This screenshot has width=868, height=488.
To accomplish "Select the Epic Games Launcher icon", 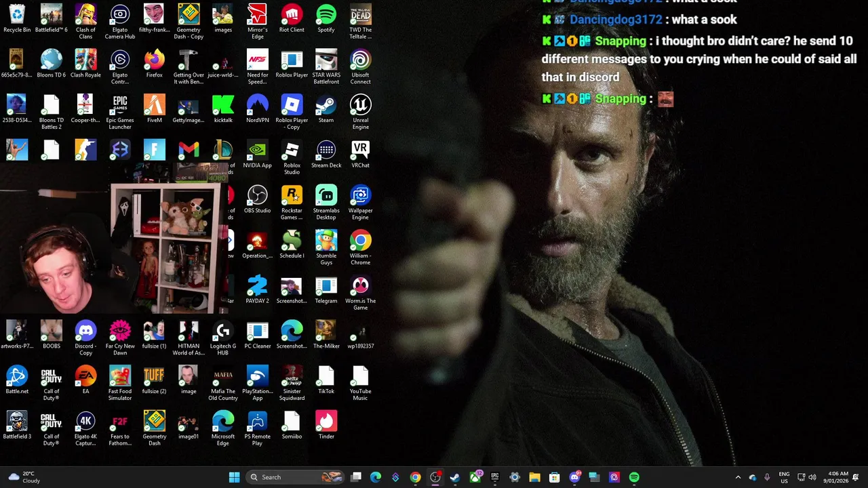I will [x=120, y=113].
